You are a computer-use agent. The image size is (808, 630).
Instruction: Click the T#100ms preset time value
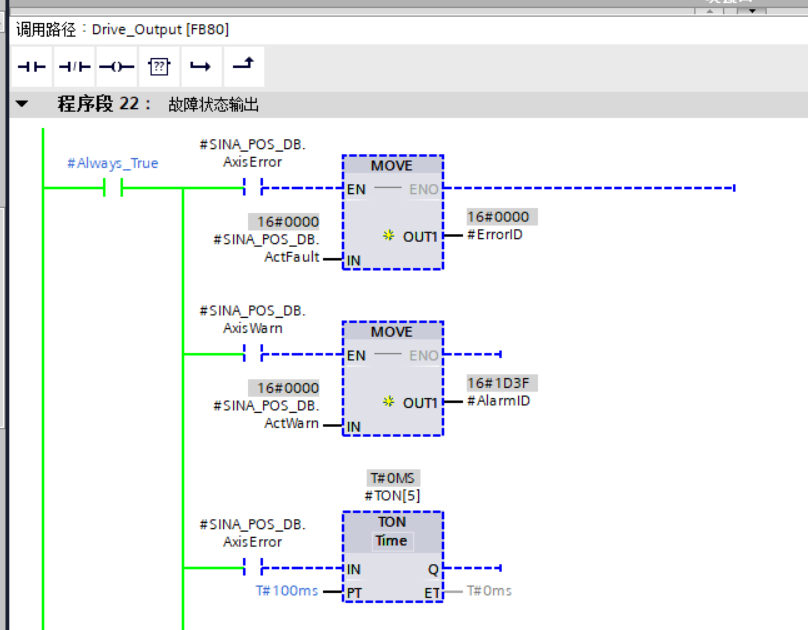[287, 591]
